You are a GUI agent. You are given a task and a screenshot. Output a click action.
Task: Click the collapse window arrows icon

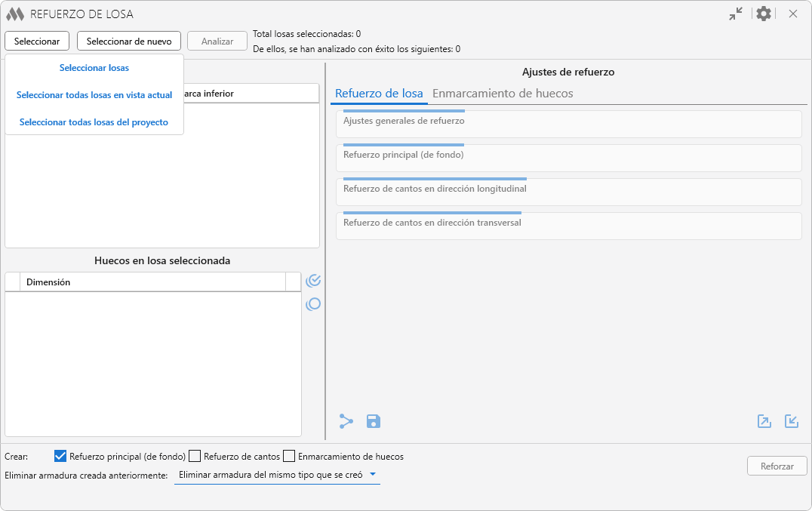[736, 14]
